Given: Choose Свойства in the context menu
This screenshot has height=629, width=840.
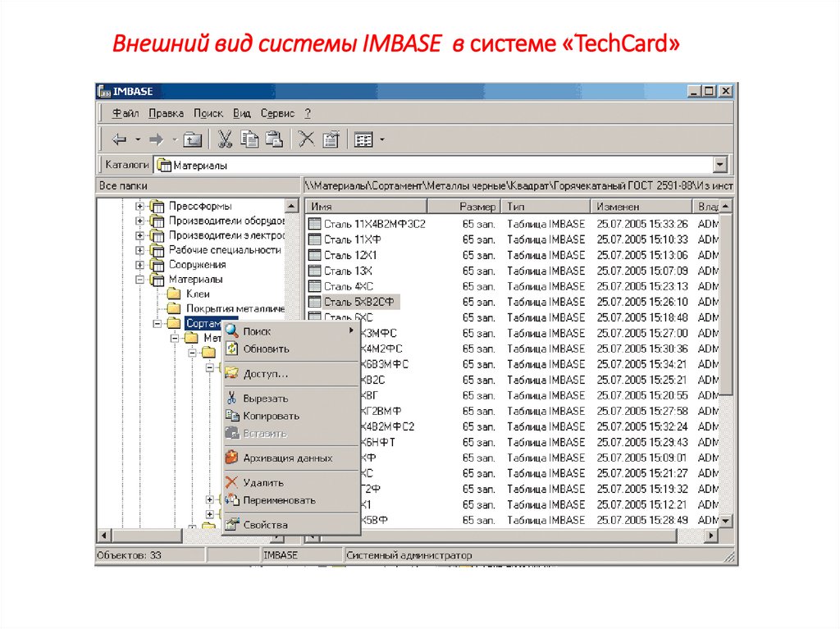Looking at the screenshot, I should 290,525.
